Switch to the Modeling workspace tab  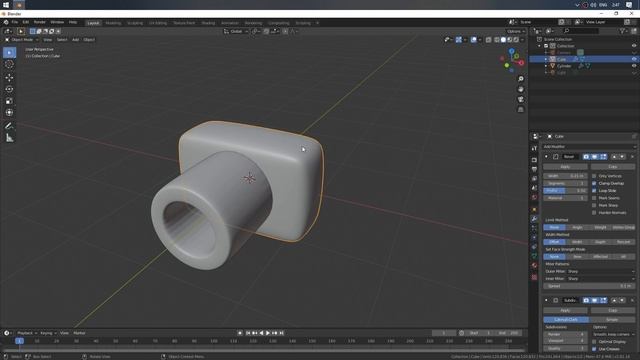[113, 23]
